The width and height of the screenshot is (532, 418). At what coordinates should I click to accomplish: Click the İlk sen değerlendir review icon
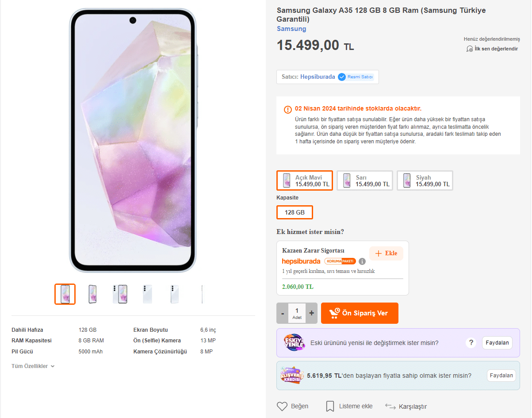point(470,49)
